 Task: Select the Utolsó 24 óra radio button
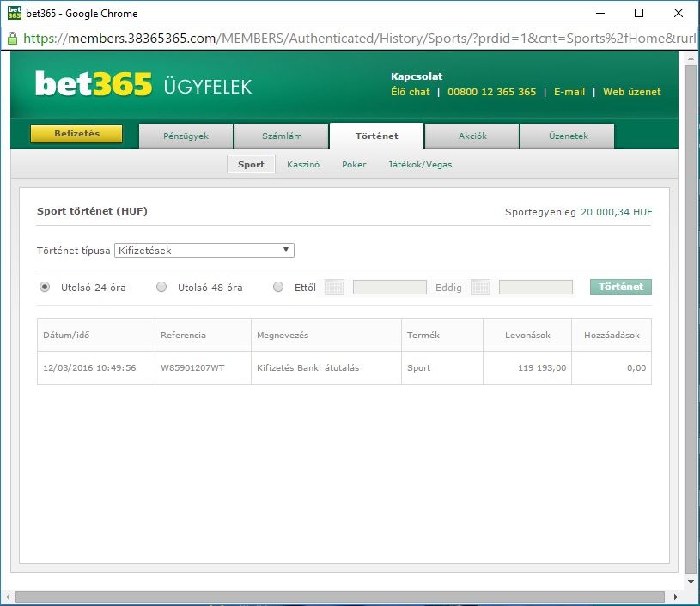coord(45,287)
